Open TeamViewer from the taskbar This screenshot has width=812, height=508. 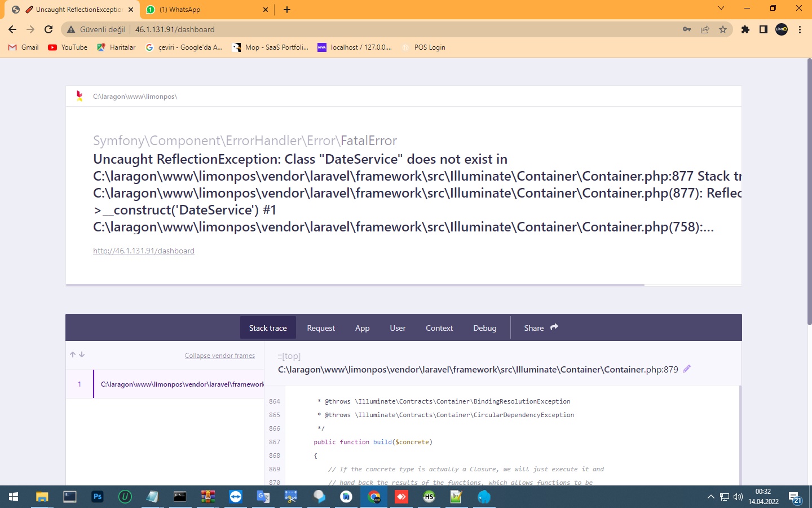[235, 497]
